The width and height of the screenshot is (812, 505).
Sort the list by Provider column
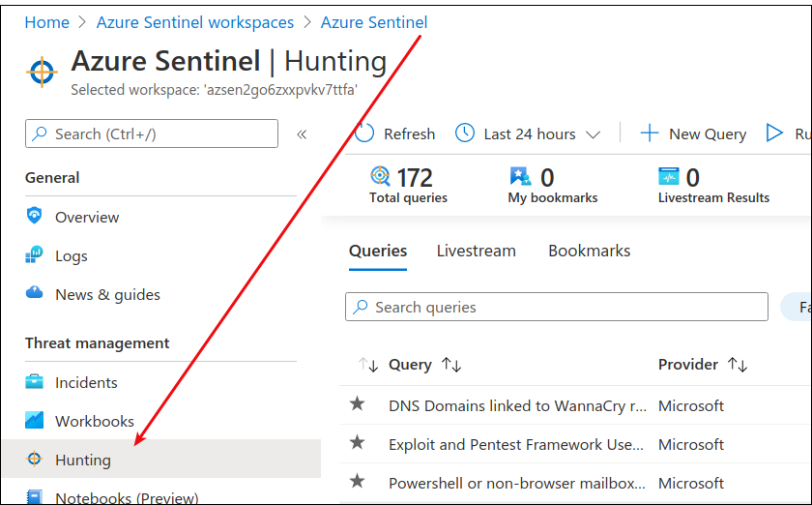coord(738,365)
